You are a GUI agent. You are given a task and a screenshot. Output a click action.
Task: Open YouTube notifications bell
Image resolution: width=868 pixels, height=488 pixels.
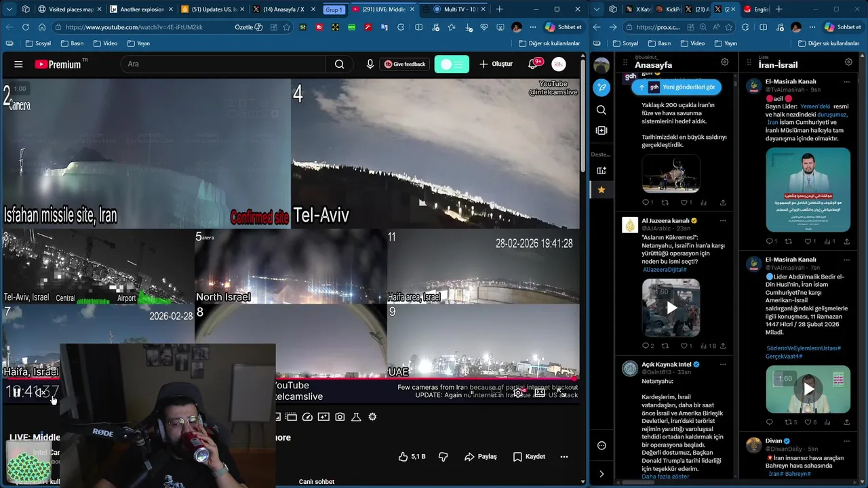(x=533, y=64)
